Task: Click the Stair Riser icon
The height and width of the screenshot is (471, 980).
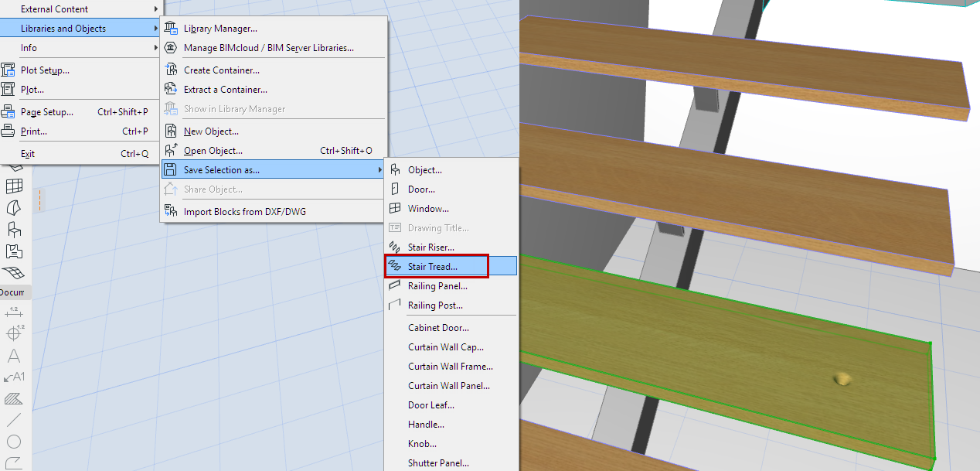Action: point(395,247)
